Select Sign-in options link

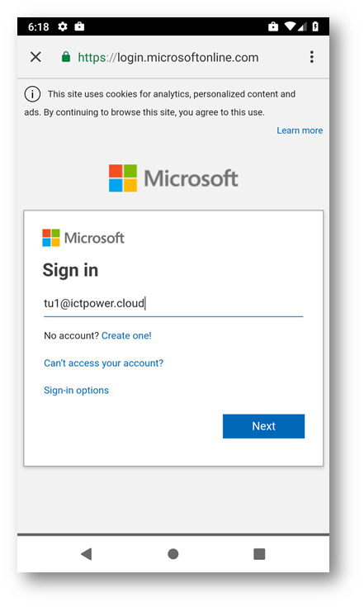click(x=76, y=390)
